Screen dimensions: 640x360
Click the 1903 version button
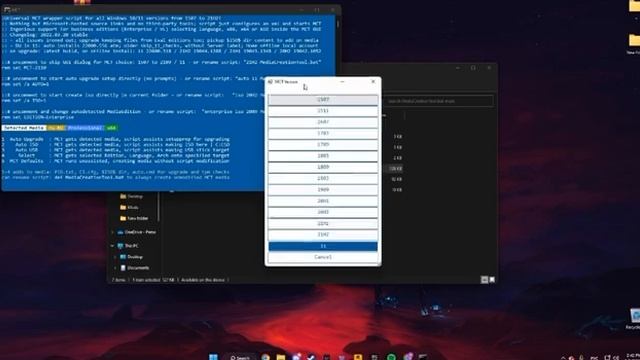(323, 178)
